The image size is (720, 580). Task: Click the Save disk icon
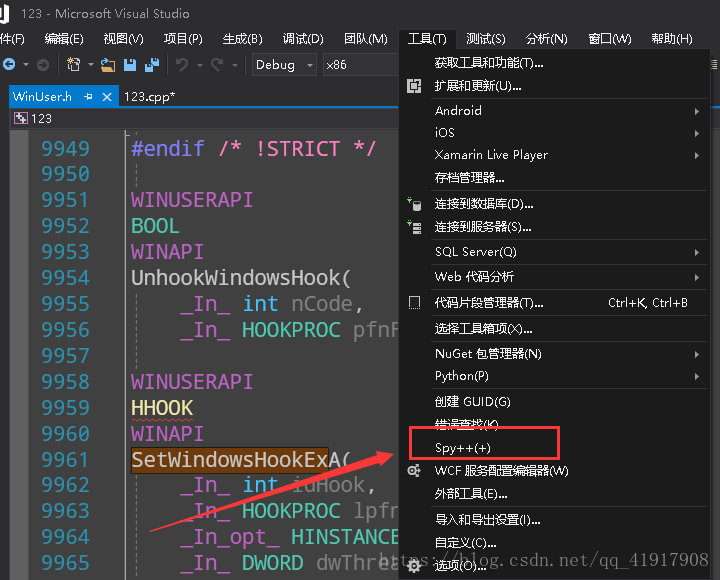[x=130, y=65]
